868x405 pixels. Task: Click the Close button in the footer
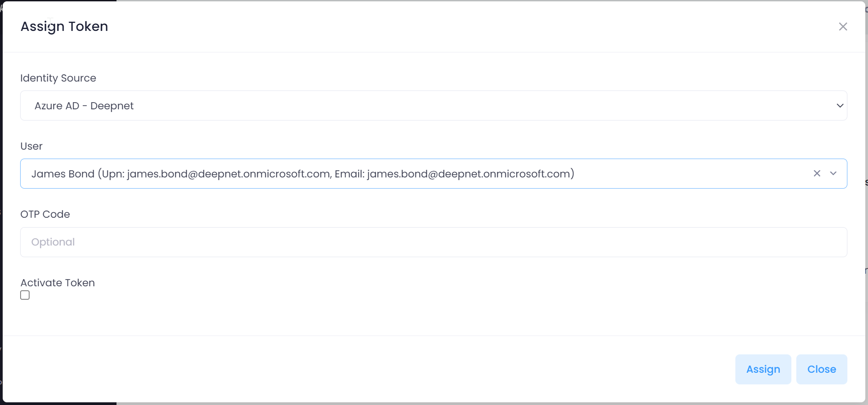coord(821,369)
